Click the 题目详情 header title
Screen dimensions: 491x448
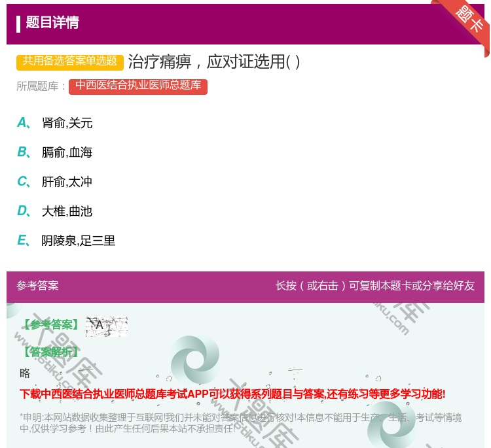point(52,22)
